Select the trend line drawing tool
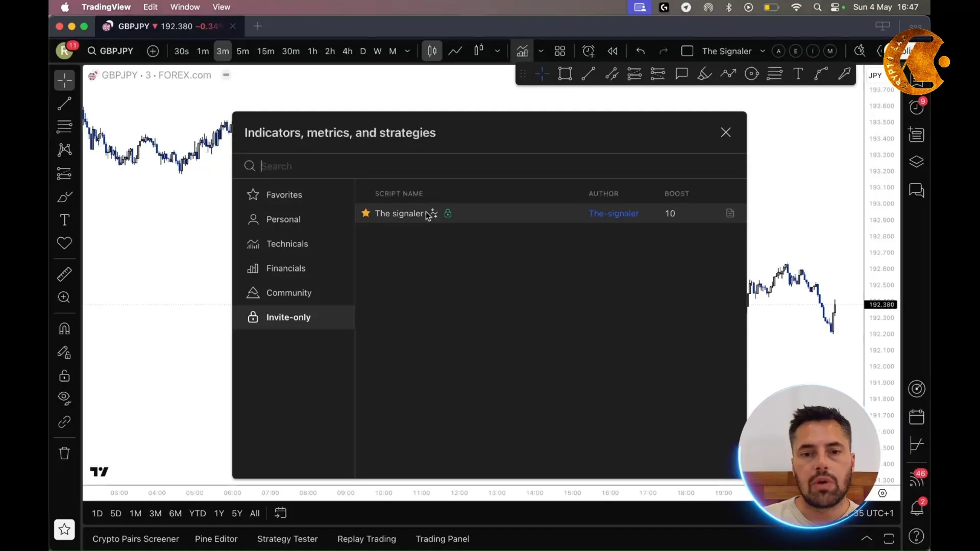The width and height of the screenshot is (980, 551). coord(64,104)
